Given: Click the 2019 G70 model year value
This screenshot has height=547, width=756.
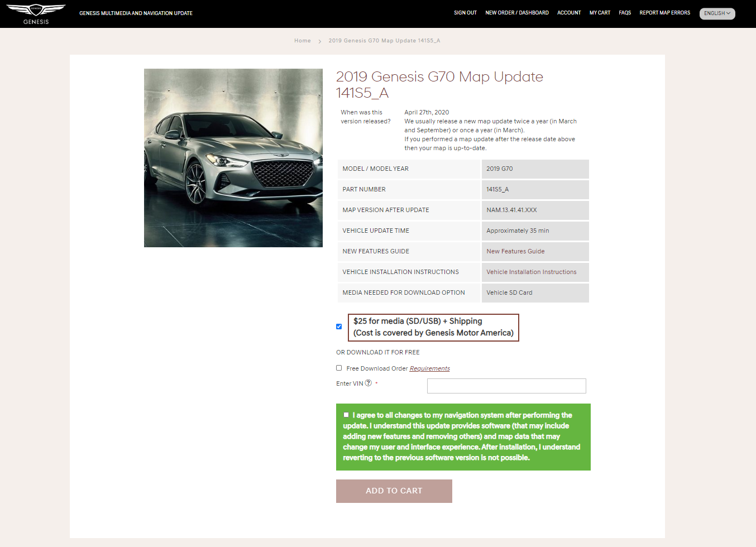Looking at the screenshot, I should pos(499,169).
